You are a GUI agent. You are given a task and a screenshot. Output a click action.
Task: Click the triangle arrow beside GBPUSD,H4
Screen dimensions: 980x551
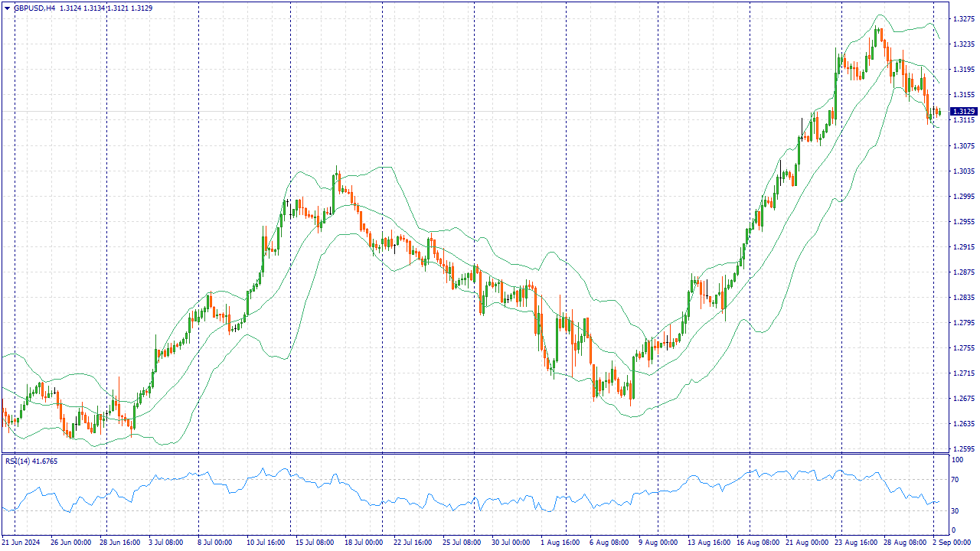[x=8, y=8]
